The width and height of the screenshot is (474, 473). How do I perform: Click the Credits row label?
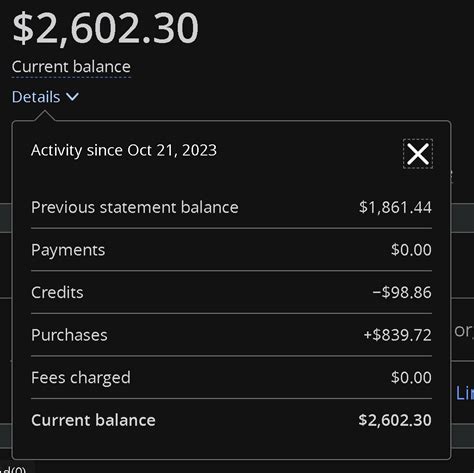pos(57,292)
